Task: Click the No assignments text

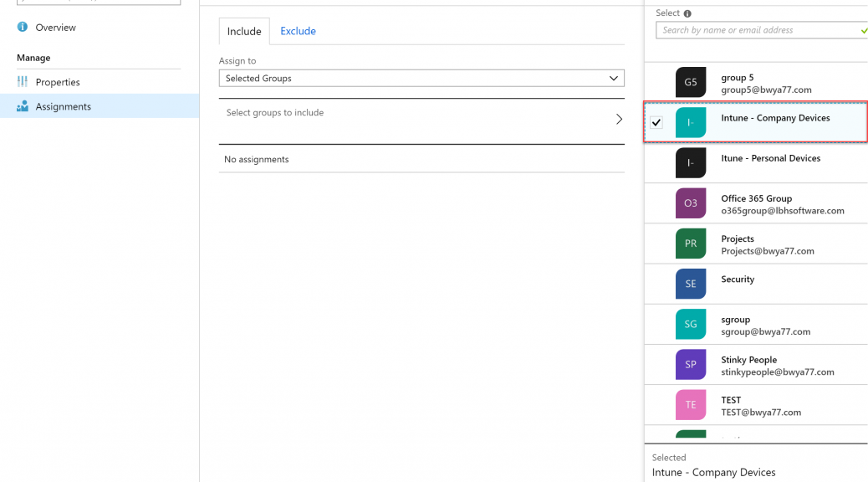Action: 257,160
